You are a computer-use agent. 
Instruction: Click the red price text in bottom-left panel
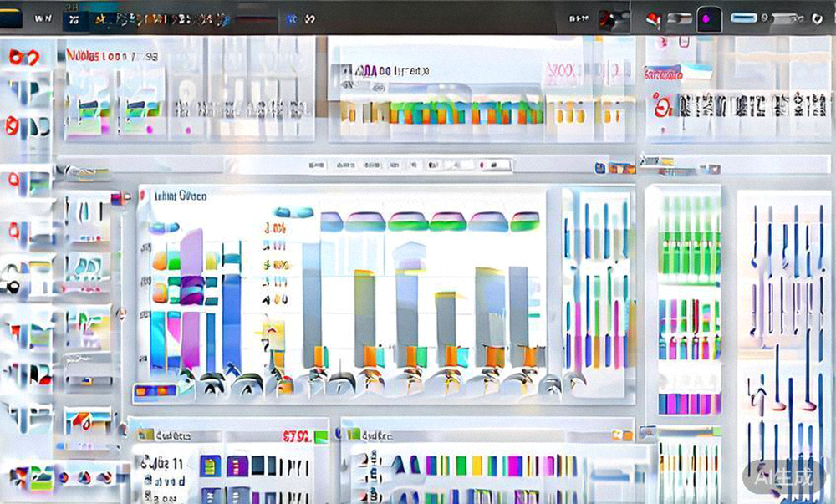pos(297,435)
